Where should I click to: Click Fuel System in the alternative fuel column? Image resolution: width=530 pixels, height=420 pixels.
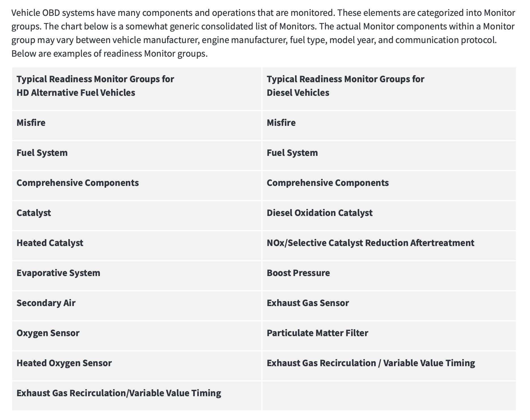pyautogui.click(x=42, y=153)
